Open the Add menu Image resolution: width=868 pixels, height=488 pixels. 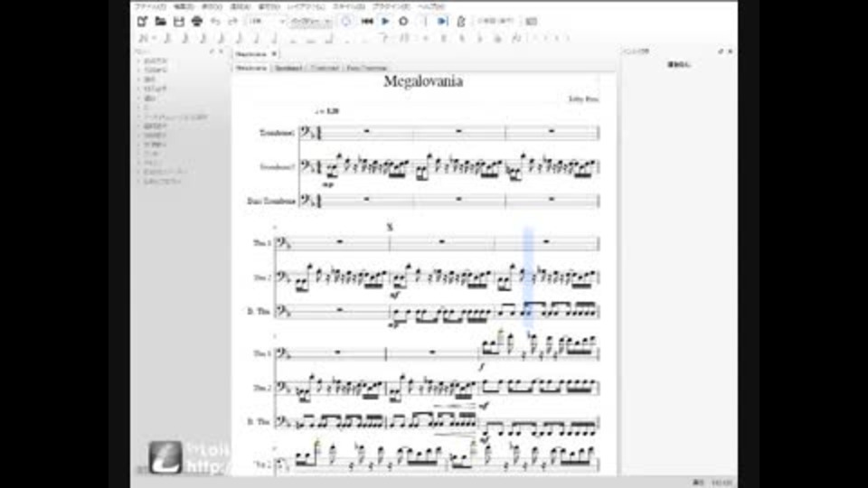click(x=240, y=6)
